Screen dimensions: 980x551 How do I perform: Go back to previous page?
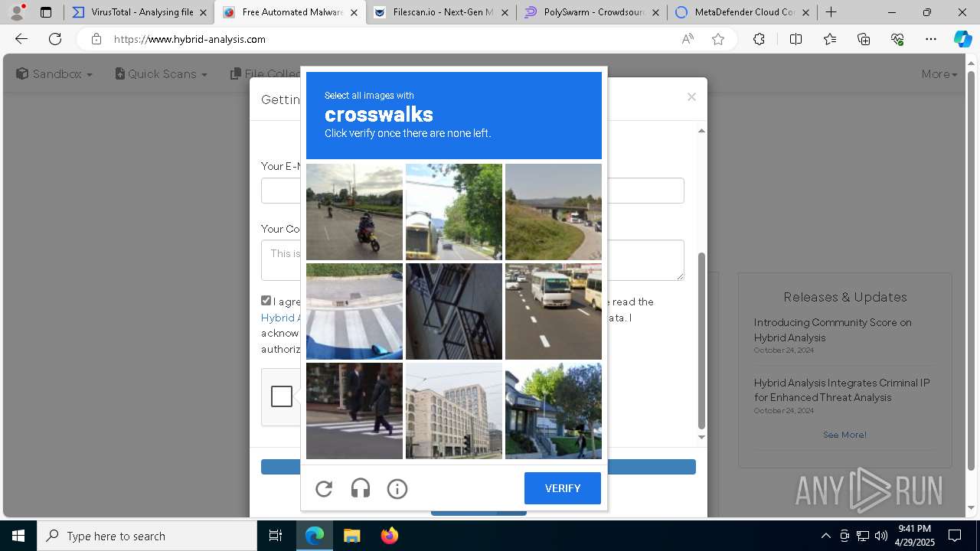(21, 39)
